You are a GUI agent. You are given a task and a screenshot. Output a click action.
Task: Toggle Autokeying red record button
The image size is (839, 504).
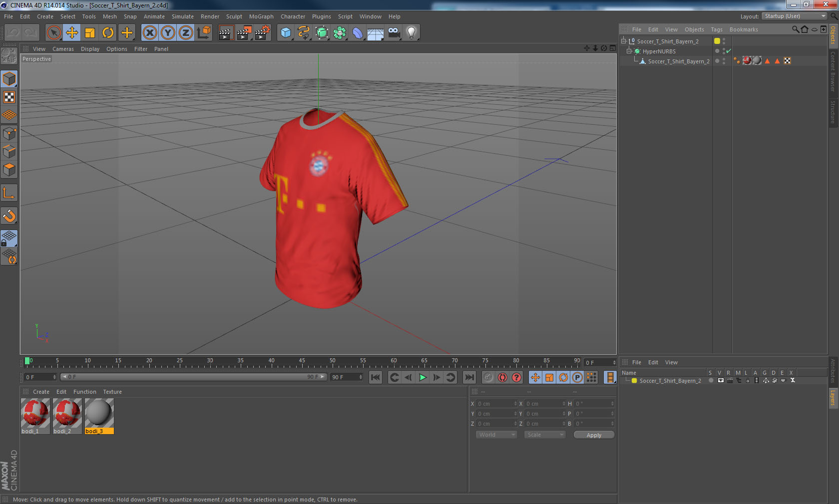click(x=502, y=377)
